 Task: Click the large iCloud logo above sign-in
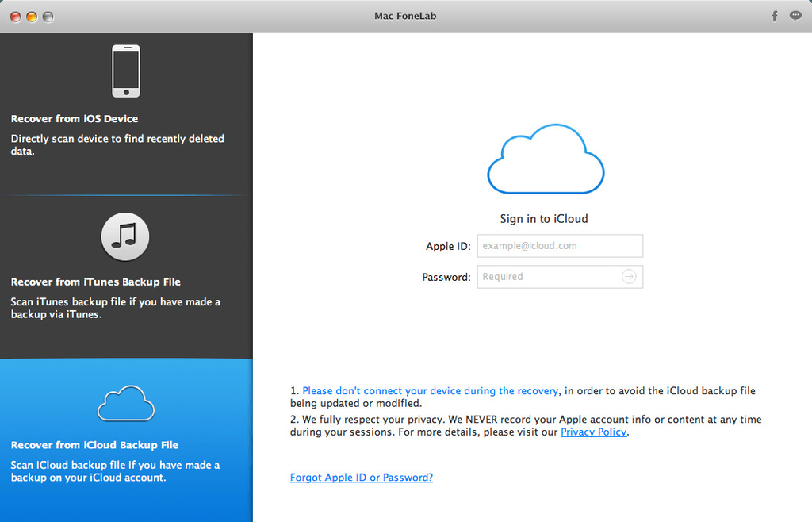coord(546,159)
